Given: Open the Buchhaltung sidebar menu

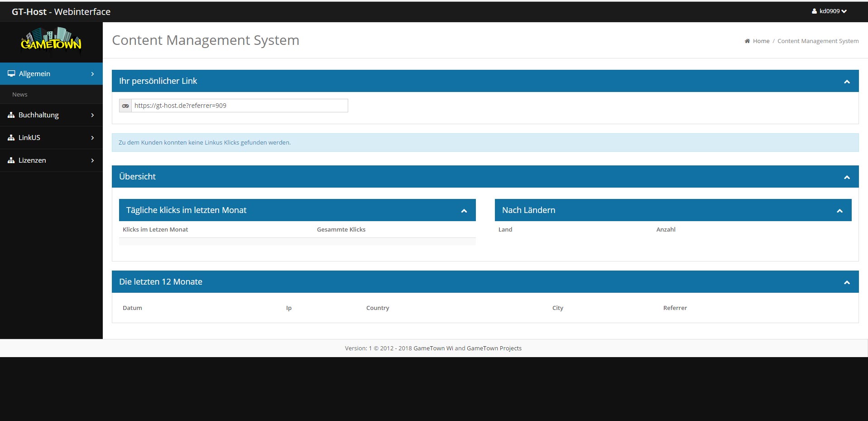Looking at the screenshot, I should (51, 115).
